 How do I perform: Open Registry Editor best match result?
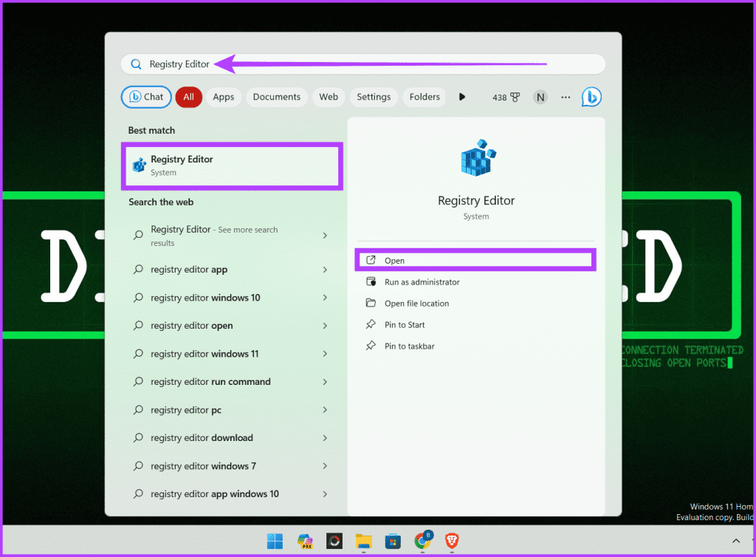pos(233,166)
